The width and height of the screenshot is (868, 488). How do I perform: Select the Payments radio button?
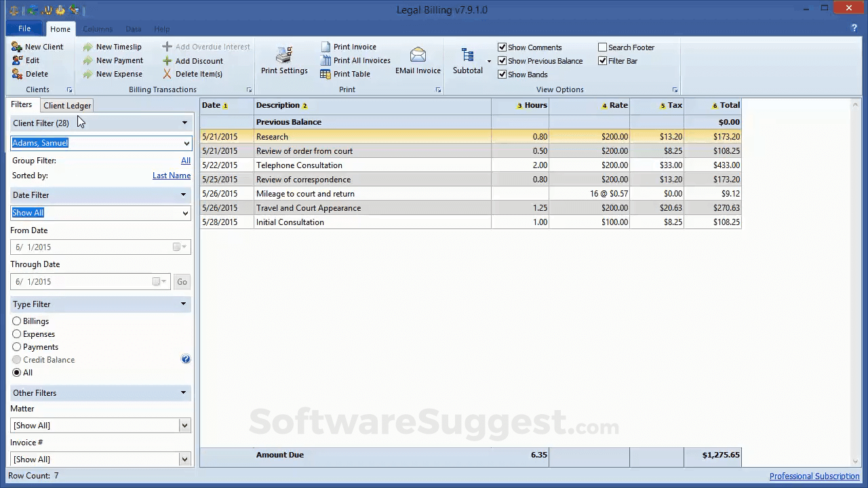(x=16, y=346)
